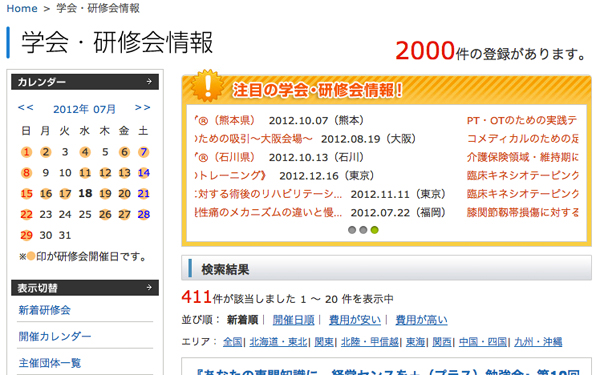
Task: Select calendar day 22
Action: [26, 214]
